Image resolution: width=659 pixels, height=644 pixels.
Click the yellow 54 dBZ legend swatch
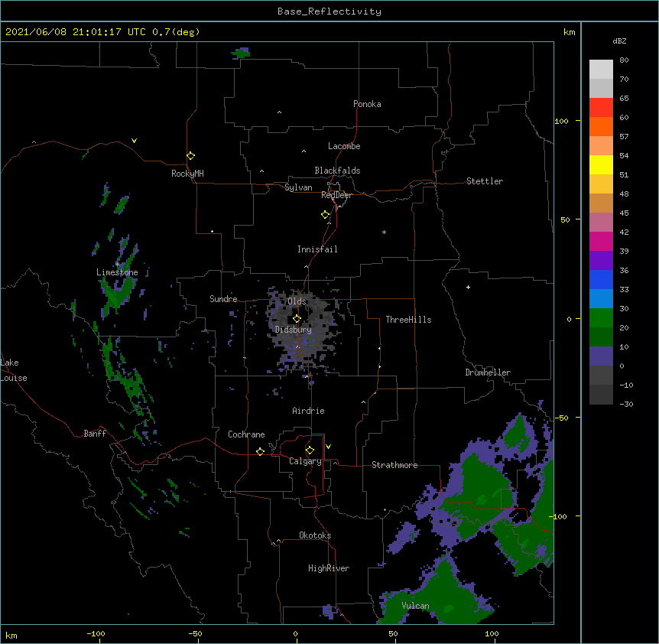click(x=601, y=164)
